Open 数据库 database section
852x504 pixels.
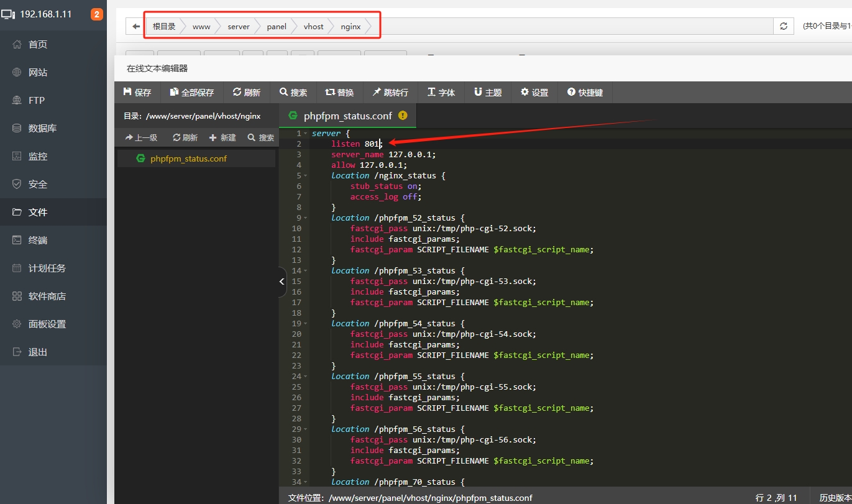42,128
